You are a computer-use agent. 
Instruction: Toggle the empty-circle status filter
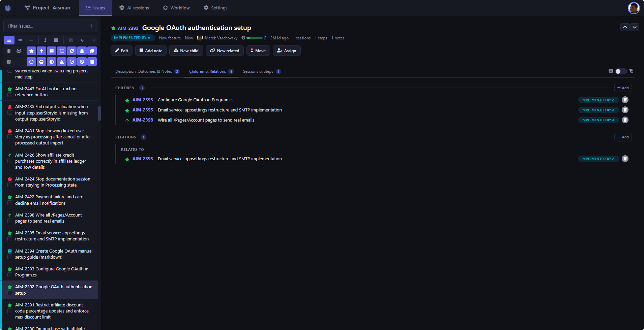[x=31, y=62]
